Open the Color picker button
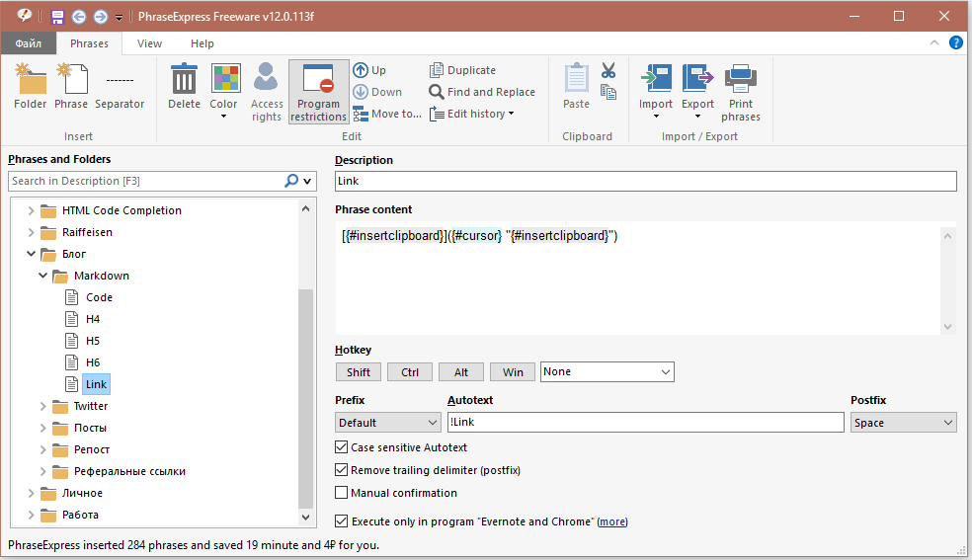This screenshot has width=972, height=560. point(224,90)
